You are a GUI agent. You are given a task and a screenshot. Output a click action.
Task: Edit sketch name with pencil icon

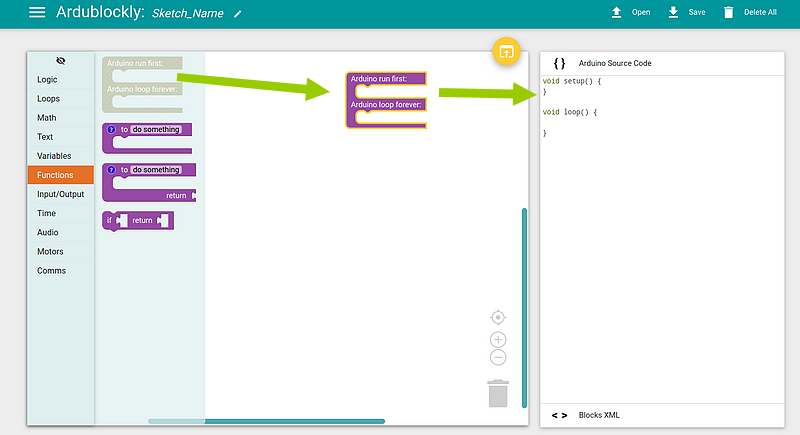coord(237,14)
